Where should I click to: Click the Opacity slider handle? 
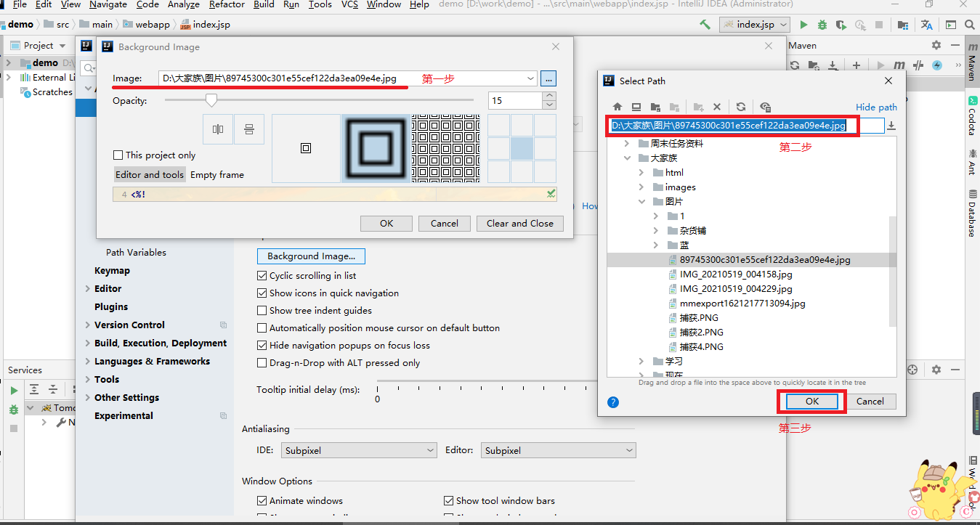211,100
